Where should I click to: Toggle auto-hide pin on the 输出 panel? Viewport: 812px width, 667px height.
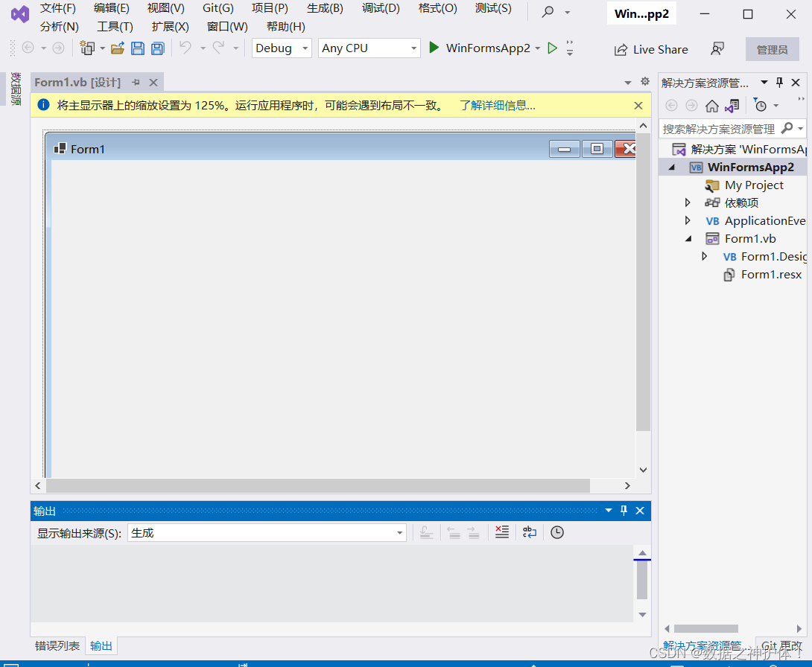coord(624,511)
